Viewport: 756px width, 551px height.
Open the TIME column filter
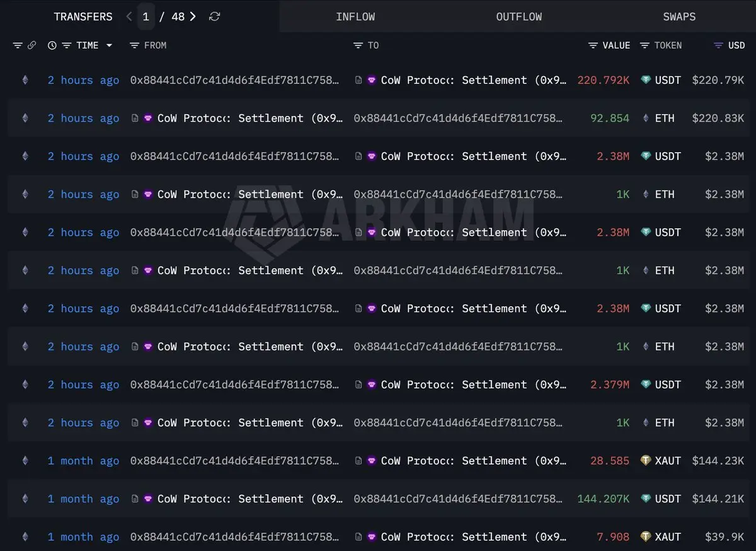(66, 45)
